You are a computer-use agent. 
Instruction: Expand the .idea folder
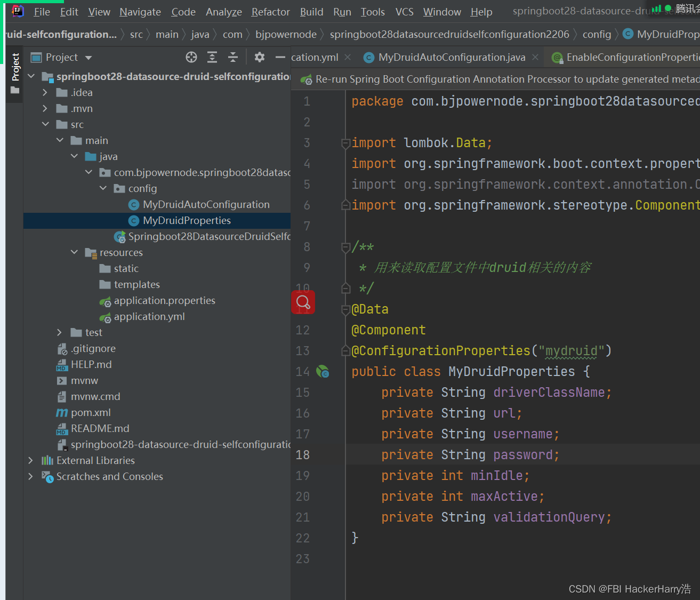pyautogui.click(x=45, y=92)
